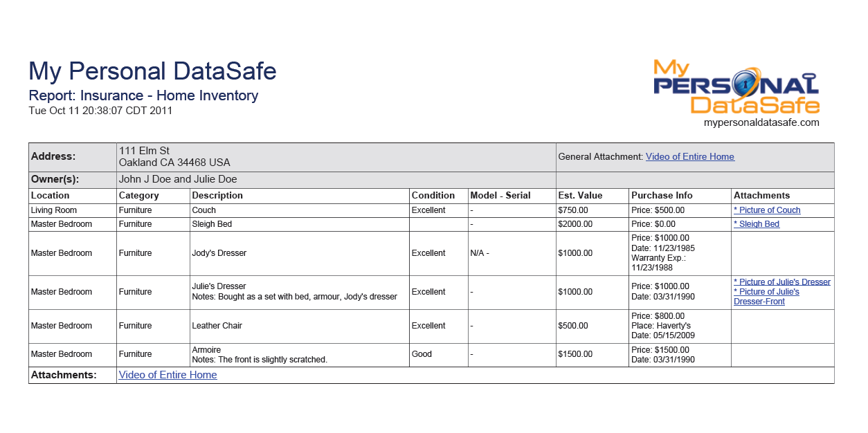Select the Couch description cell
The image size is (868, 433).
(x=204, y=210)
